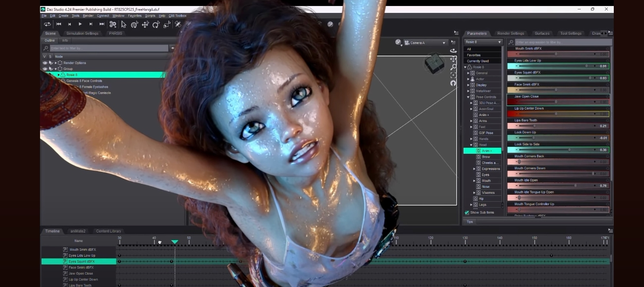Open the Content Library tab
644x287 pixels.
[x=108, y=231]
